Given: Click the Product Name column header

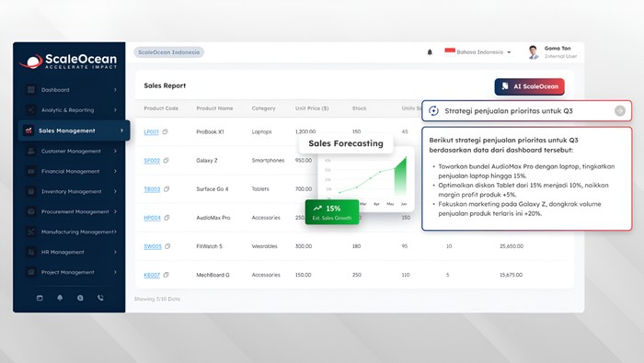Looking at the screenshot, I should coord(214,108).
